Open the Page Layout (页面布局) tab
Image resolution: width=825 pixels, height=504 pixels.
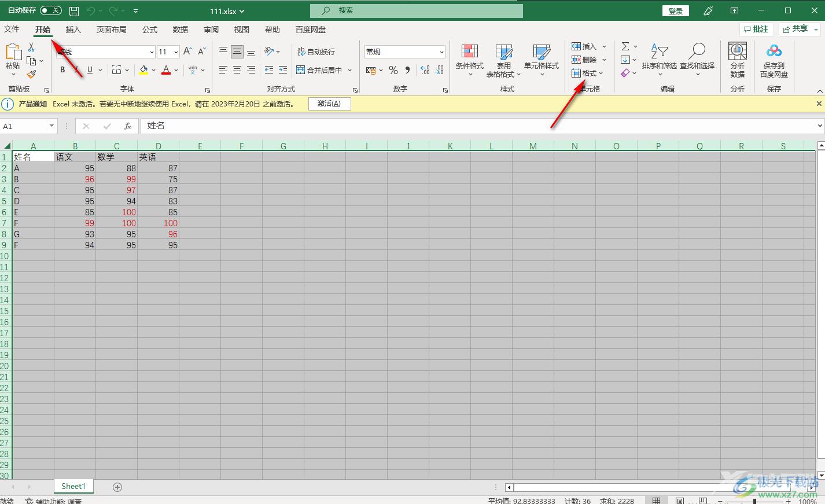click(x=111, y=30)
